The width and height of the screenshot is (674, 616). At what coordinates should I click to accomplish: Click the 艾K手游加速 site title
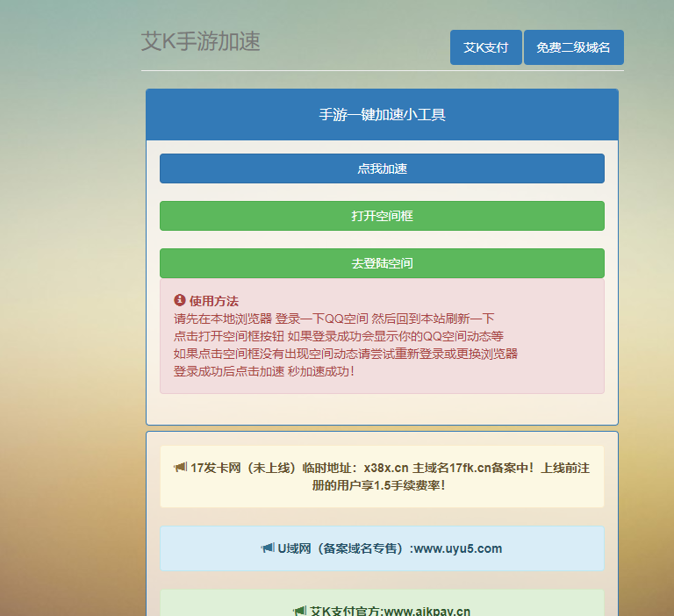click(201, 42)
